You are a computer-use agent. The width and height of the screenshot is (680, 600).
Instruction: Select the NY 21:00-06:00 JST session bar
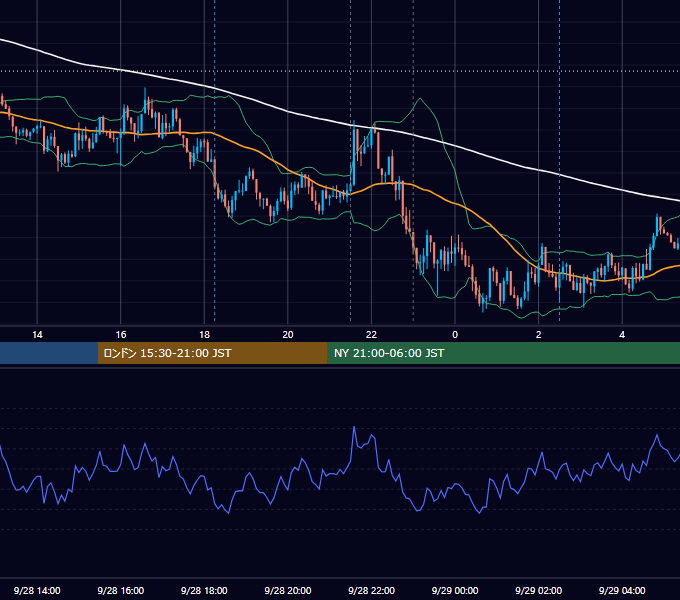point(503,353)
